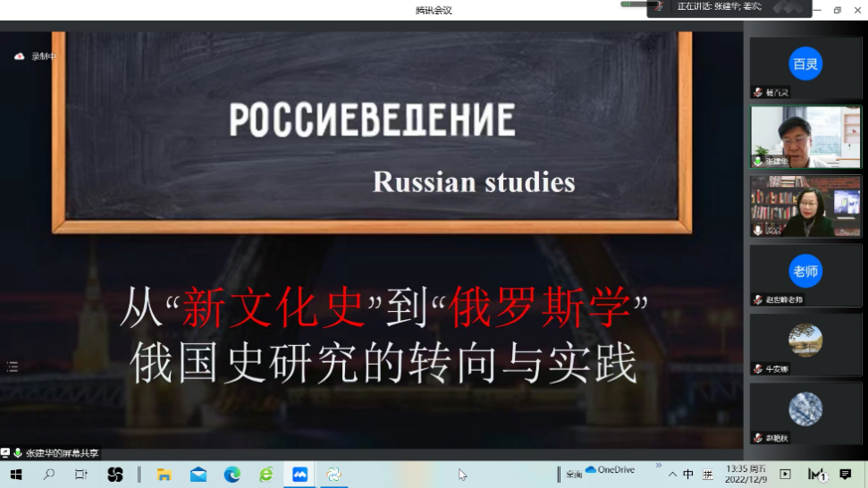Open the Mail app in taskbar

(x=198, y=475)
